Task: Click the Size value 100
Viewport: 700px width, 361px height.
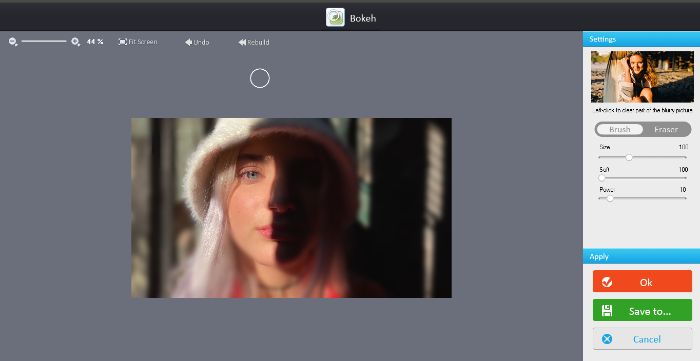Action: [683, 147]
